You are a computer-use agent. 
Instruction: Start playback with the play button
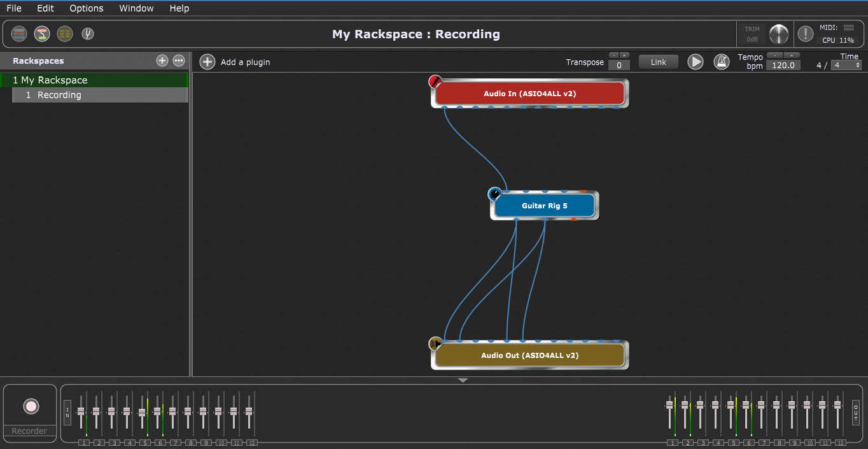pos(696,62)
